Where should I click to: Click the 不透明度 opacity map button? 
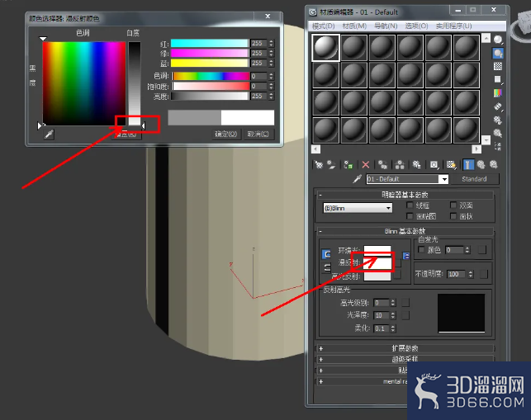(x=484, y=274)
